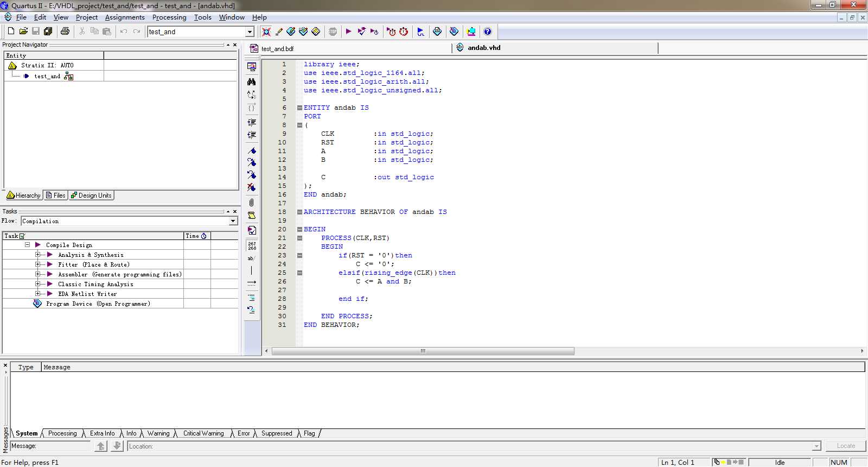
Task: Click the Assignment Editor pencil icon
Action: [x=279, y=31]
